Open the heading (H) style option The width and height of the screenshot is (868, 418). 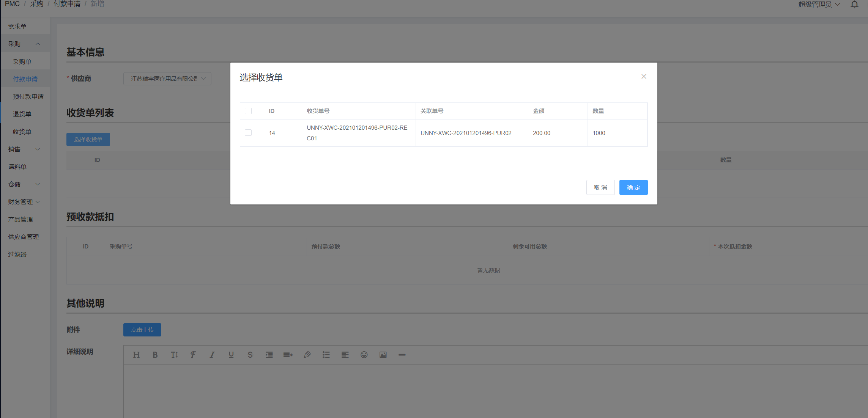[x=136, y=355]
